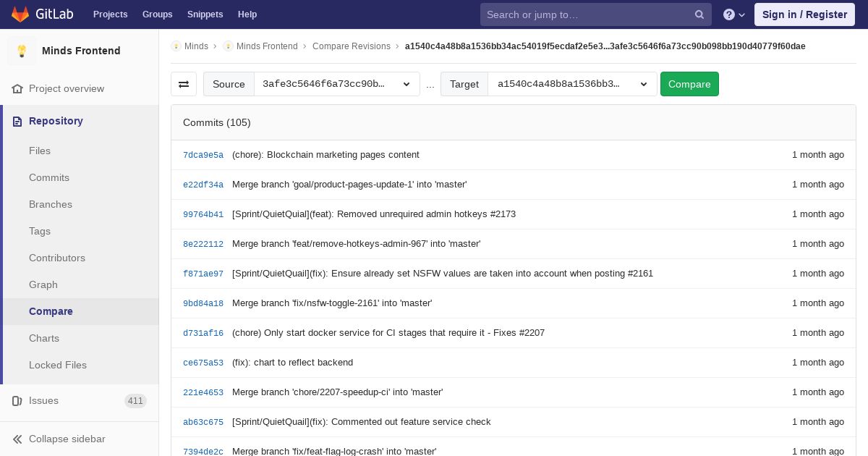This screenshot has width=868, height=456.
Task: Click the Collapse sidebar chevrons icon
Action: 17,439
